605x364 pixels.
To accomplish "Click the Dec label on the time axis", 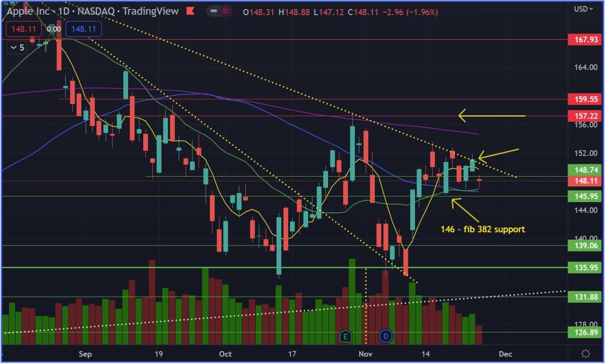I will [506, 354].
